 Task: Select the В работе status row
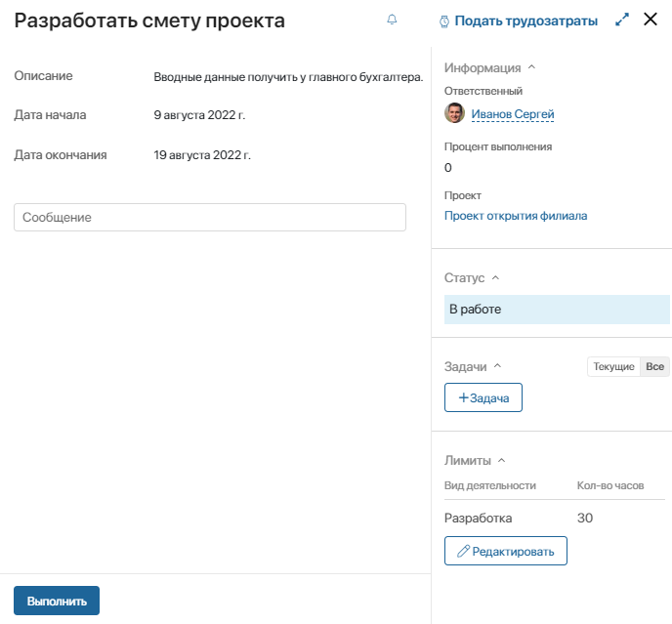557,310
